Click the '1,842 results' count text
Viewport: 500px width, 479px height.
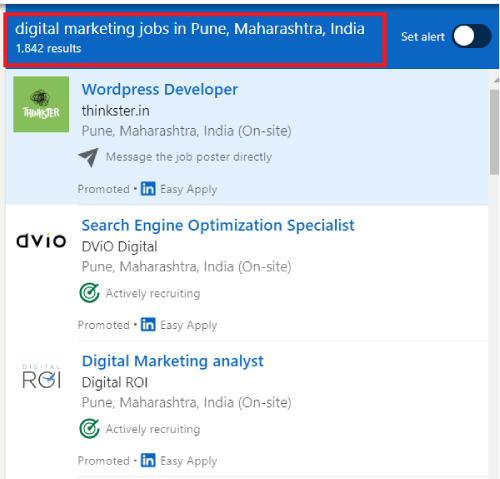49,49
